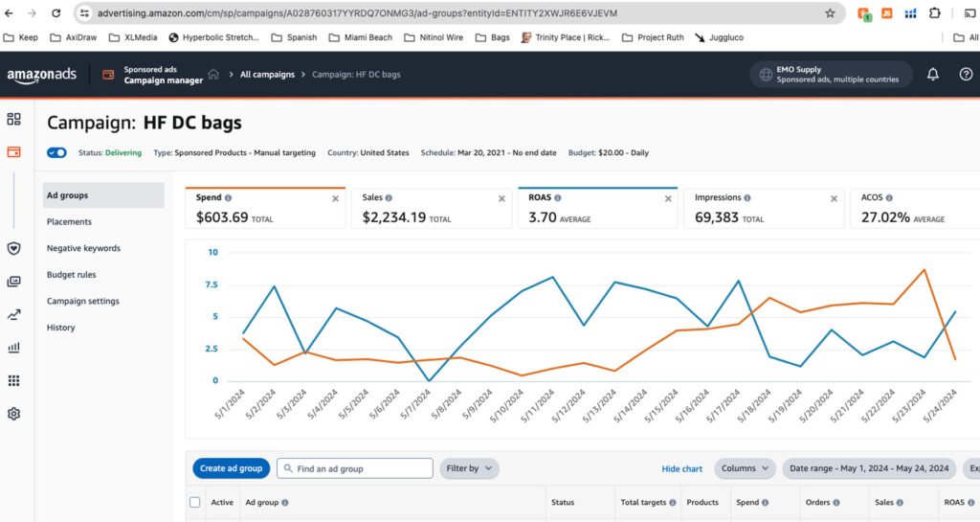
Task: Open dashboard grid icon in sidebar
Action: coord(13,119)
